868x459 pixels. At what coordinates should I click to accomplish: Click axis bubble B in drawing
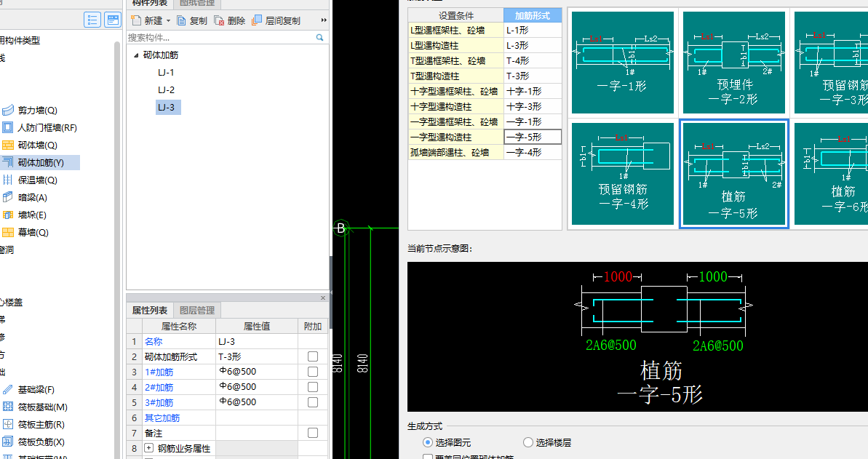(341, 228)
